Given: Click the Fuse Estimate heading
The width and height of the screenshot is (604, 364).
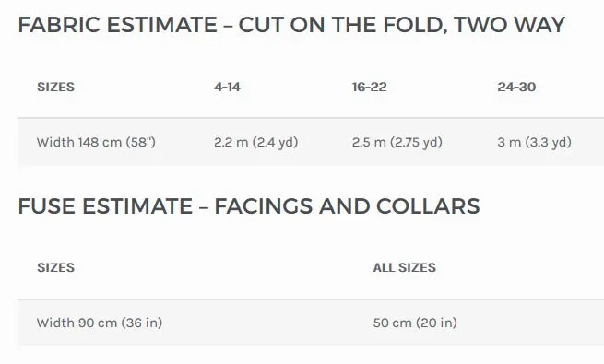Looking at the screenshot, I should tap(249, 205).
